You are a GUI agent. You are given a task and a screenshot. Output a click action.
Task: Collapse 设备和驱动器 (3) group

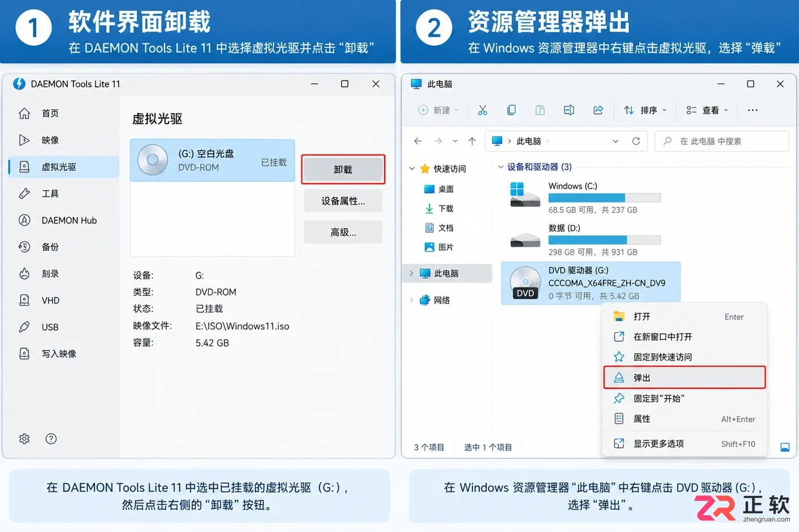point(501,167)
